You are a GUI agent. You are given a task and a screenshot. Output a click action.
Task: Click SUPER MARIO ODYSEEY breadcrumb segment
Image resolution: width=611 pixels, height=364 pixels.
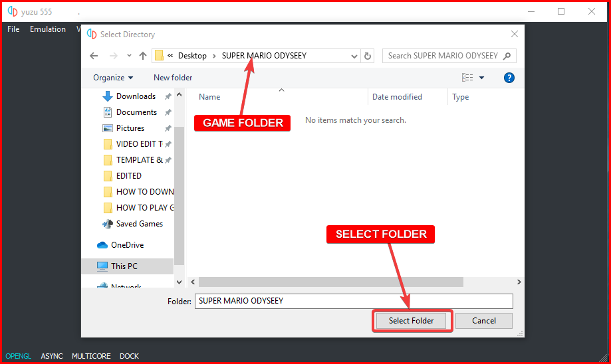tap(264, 56)
